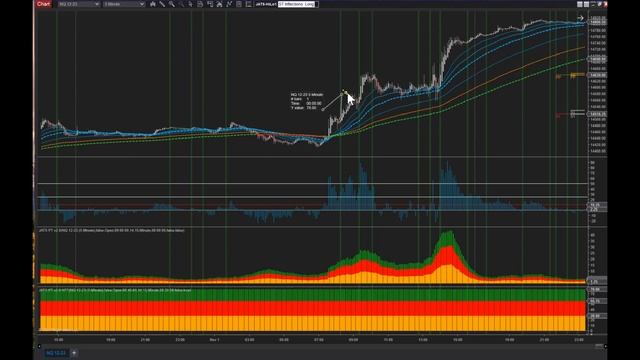Open the Drawing Tools pencil icon
Viewport: 640px width, 360px height.
[162, 4]
